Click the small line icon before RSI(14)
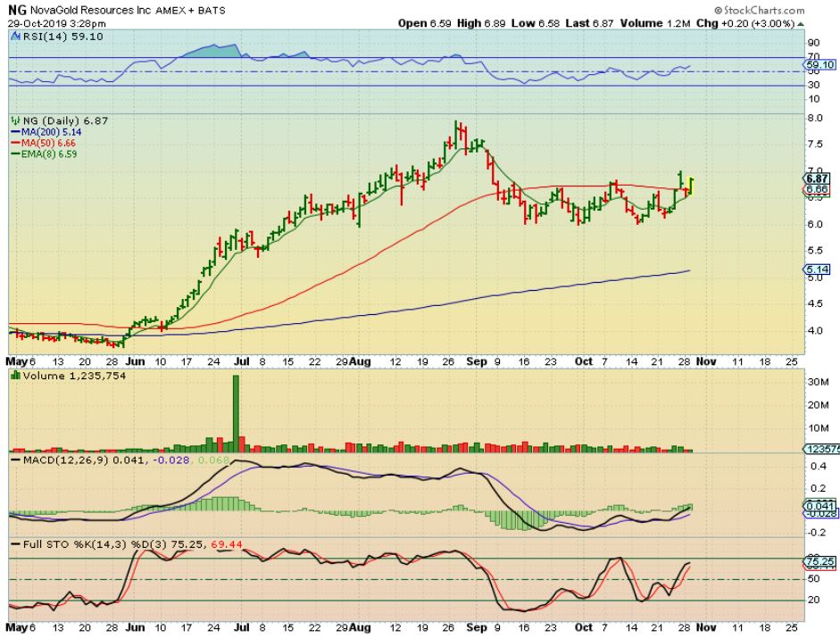The height and width of the screenshot is (638, 840). pyautogui.click(x=15, y=37)
